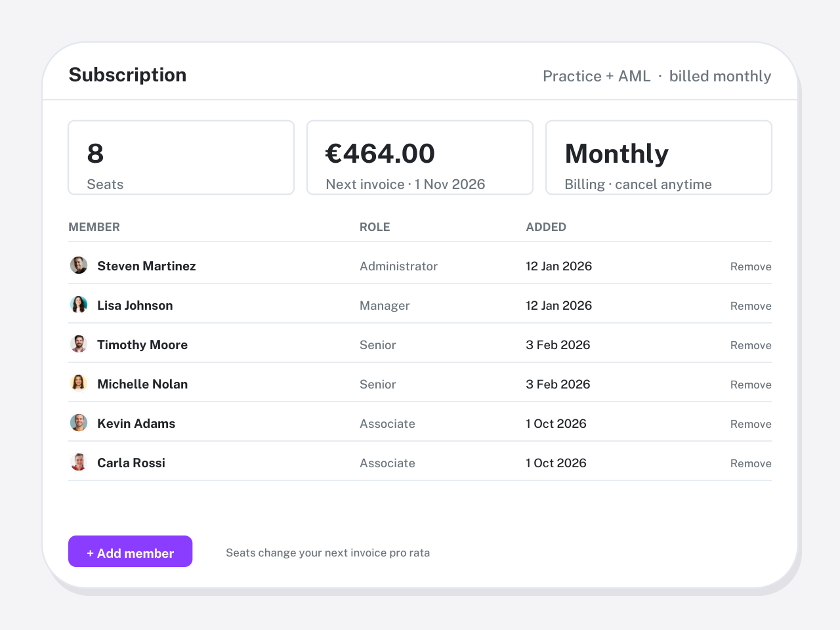Image resolution: width=840 pixels, height=630 pixels.
Task: Click the MEMBER column header
Action: point(94,227)
